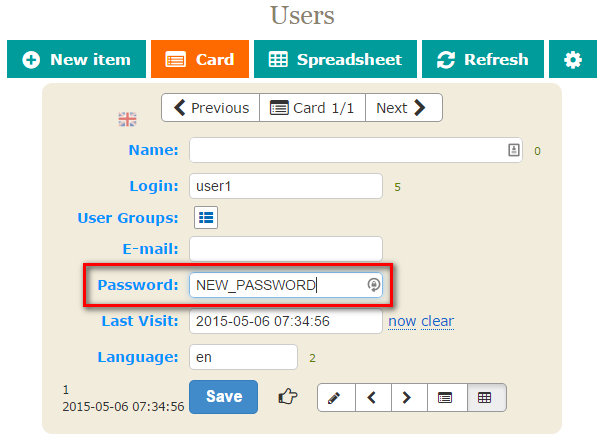
Task: Click the blue Save button
Action: (x=223, y=397)
